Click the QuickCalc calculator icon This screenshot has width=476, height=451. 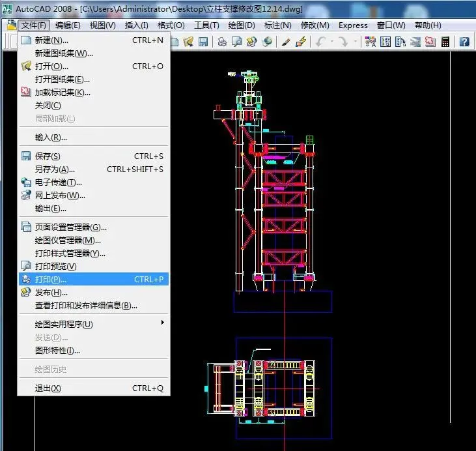click(445, 42)
